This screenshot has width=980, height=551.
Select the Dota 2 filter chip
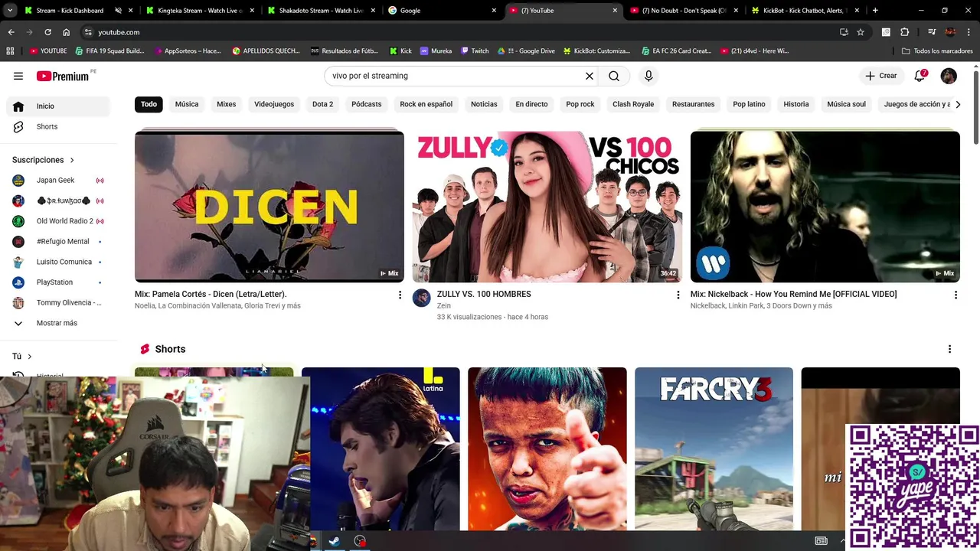[322, 104]
